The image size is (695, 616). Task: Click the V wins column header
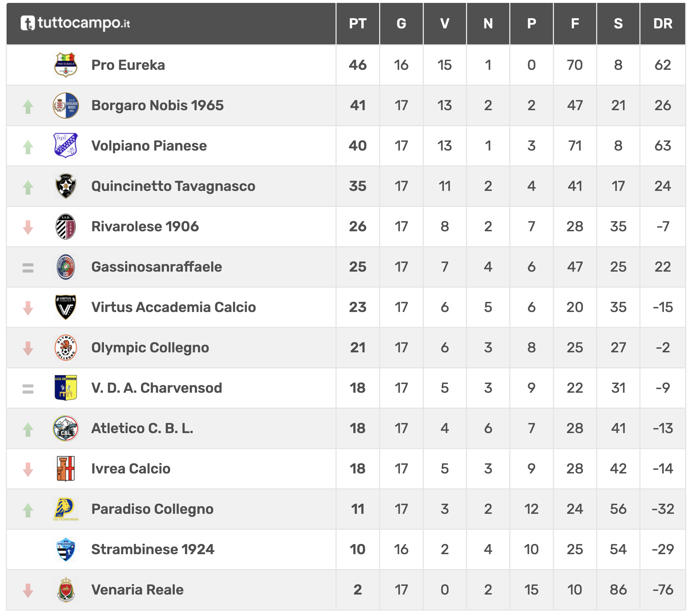point(445,24)
